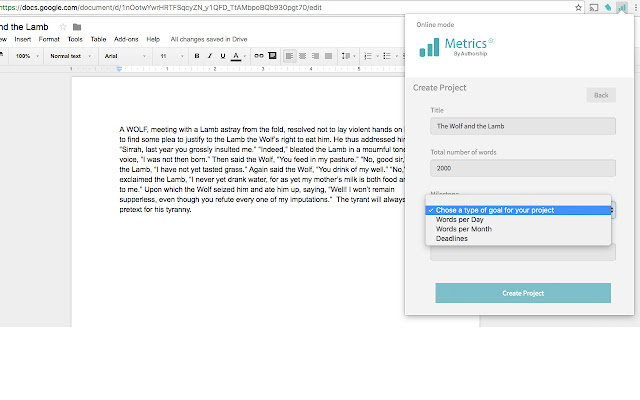Align text left
Viewport: 640px width, 400px height.
pos(289,56)
